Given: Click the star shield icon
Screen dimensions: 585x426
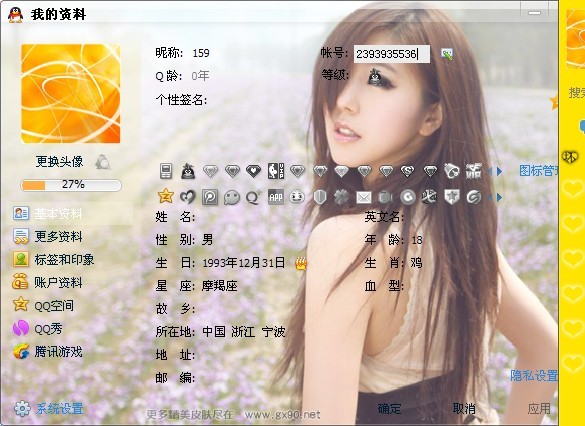Looking at the screenshot, I should [452, 197].
